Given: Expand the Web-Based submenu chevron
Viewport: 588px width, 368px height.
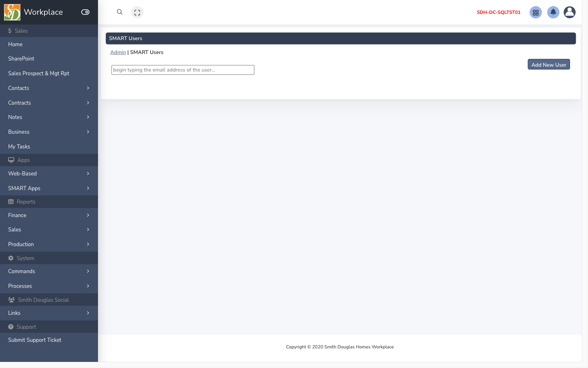Looking at the screenshot, I should (88, 173).
